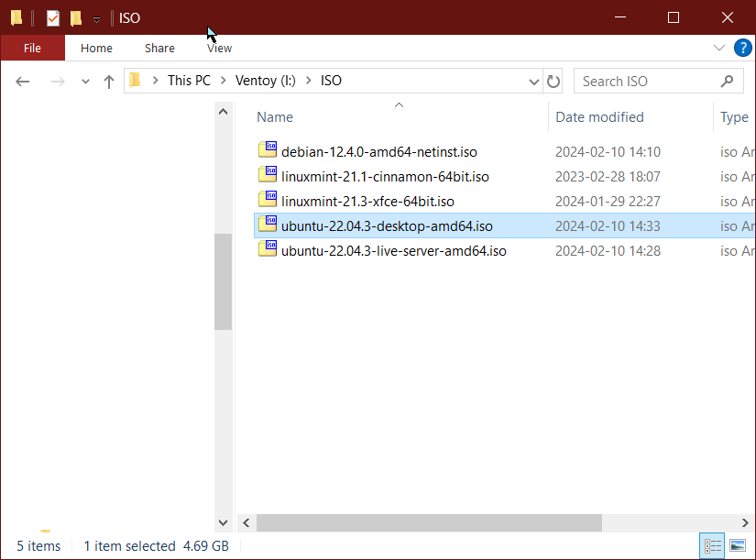Customize Quick Access Toolbar dropdown arrow
The image size is (756, 560).
click(x=96, y=19)
